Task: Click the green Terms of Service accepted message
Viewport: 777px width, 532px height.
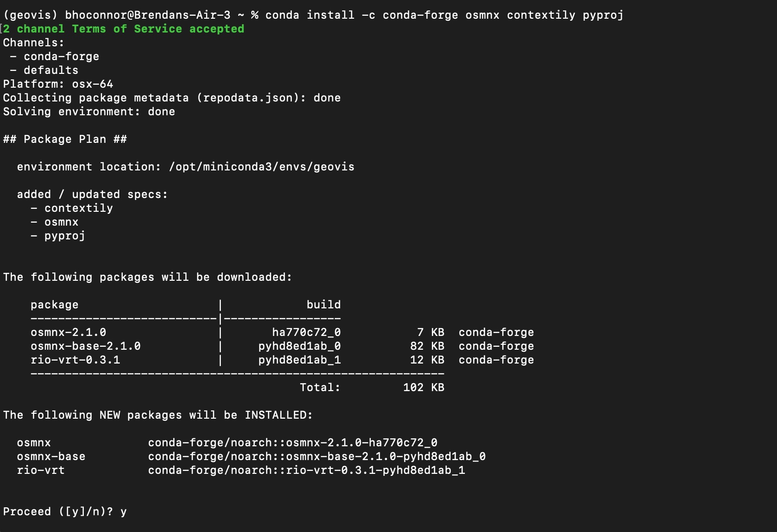Action: (124, 29)
